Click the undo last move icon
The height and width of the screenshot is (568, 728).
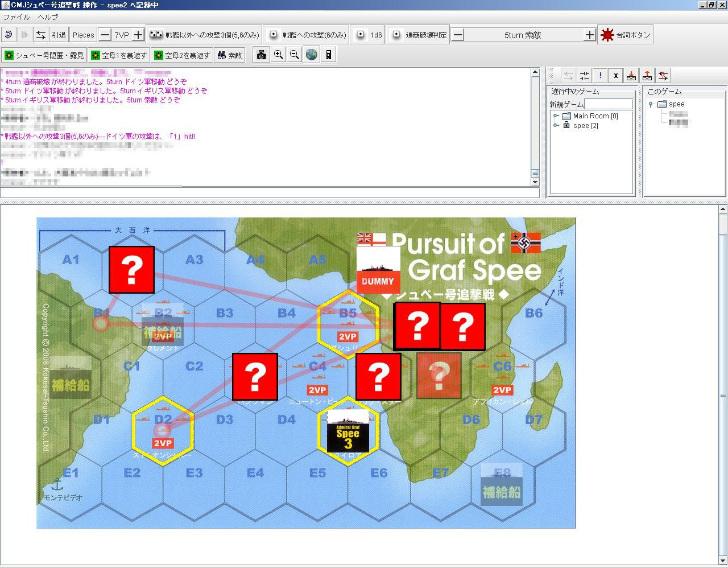click(x=9, y=35)
